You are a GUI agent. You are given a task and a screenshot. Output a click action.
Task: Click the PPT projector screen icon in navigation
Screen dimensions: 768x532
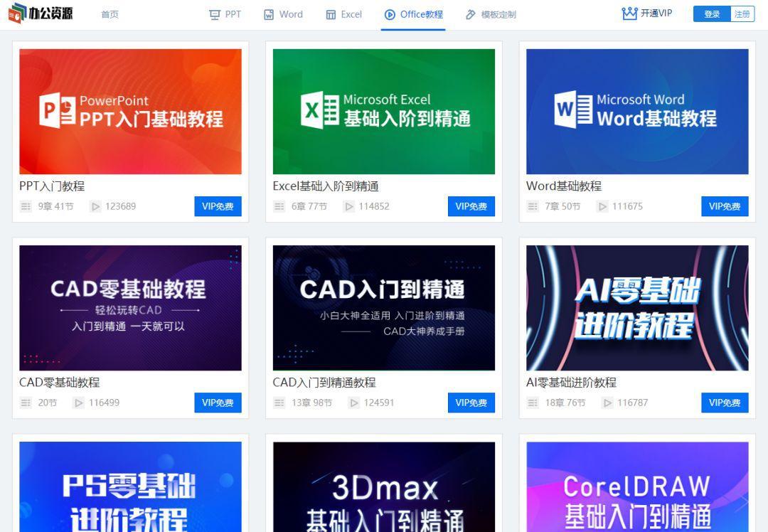pos(215,15)
